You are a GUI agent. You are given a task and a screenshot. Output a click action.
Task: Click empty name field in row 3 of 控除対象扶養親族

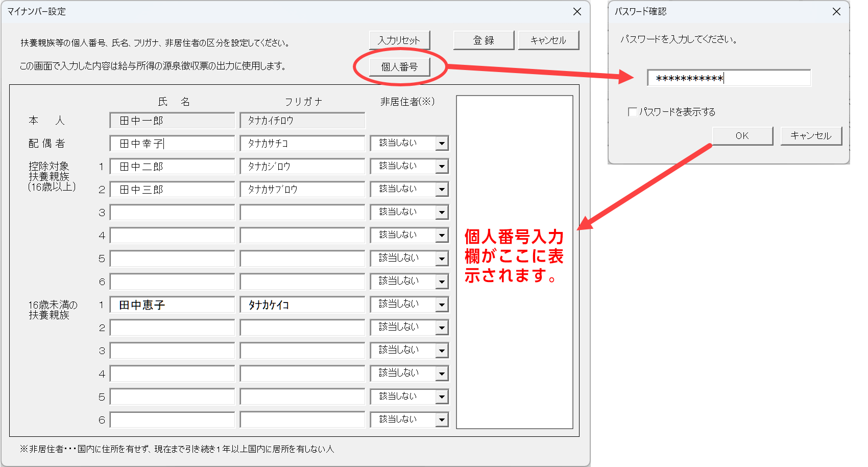172,213
